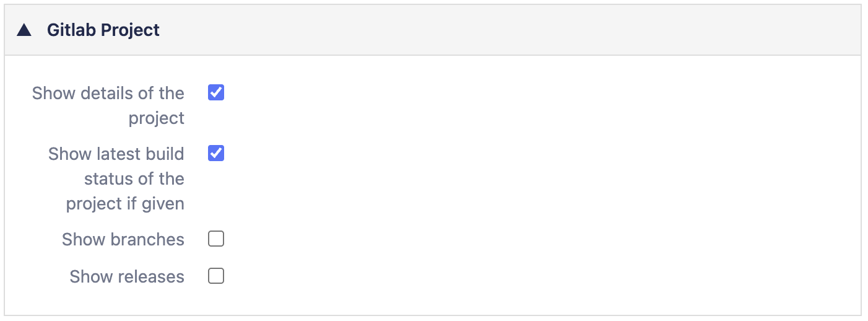This screenshot has height=321, width=868.
Task: Click the dark arrow icon before Gitlab Project
Action: click(24, 30)
